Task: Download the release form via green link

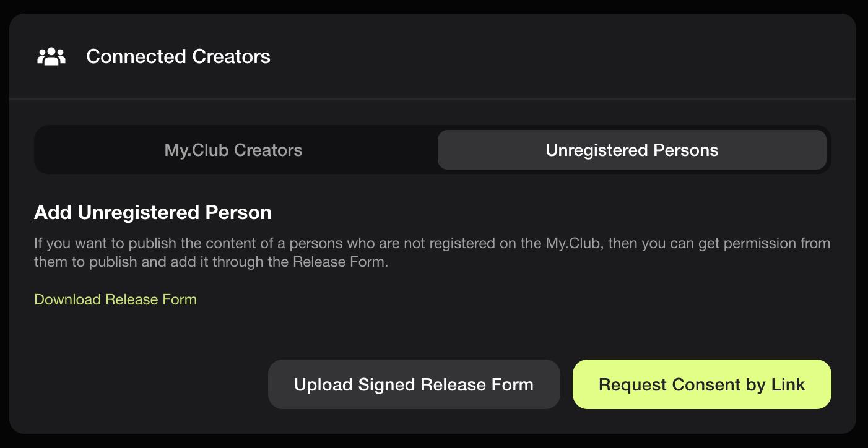Action: (115, 299)
